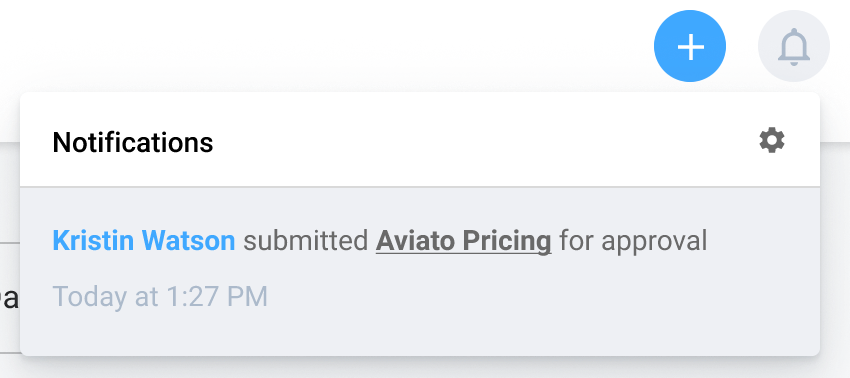This screenshot has height=378, width=850.
Task: Click the white plus sign glyph
Action: point(691,47)
